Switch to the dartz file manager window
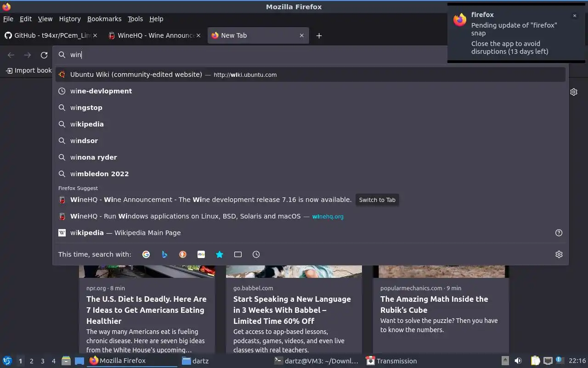 pos(223,361)
